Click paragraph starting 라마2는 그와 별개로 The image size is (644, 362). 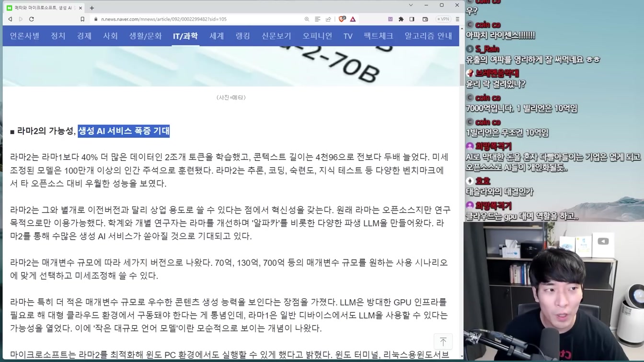tap(230, 223)
